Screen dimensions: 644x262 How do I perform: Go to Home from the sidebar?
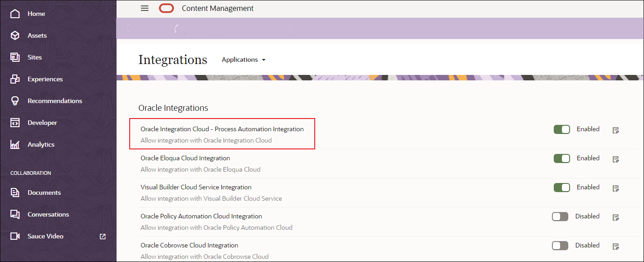pyautogui.click(x=35, y=13)
